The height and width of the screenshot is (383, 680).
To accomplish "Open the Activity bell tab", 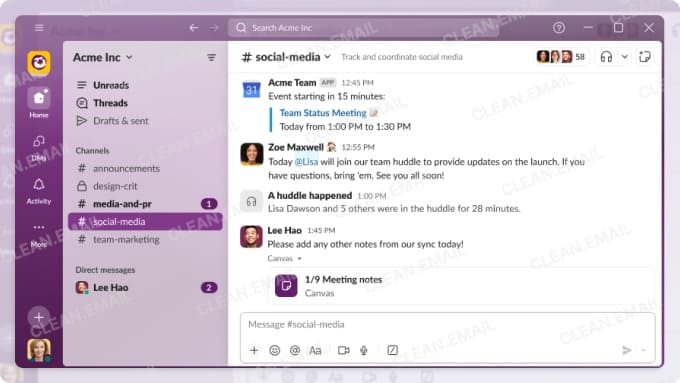I will [x=39, y=191].
